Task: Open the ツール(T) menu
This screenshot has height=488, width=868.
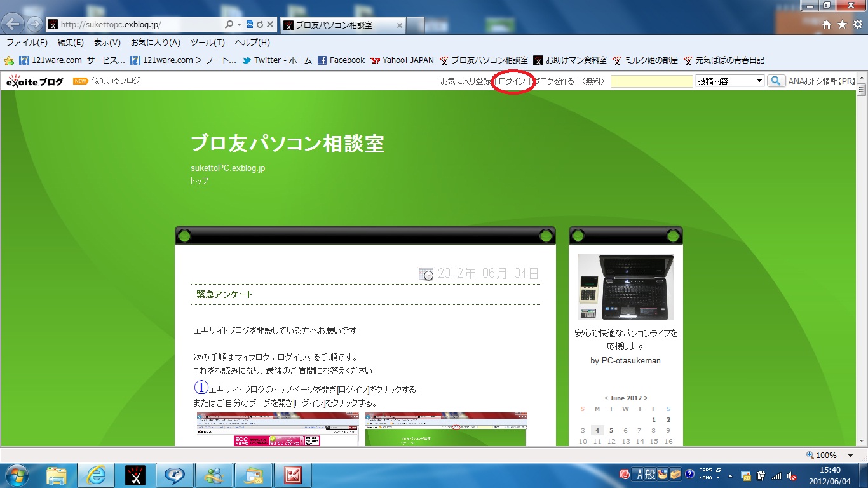Action: (x=208, y=43)
